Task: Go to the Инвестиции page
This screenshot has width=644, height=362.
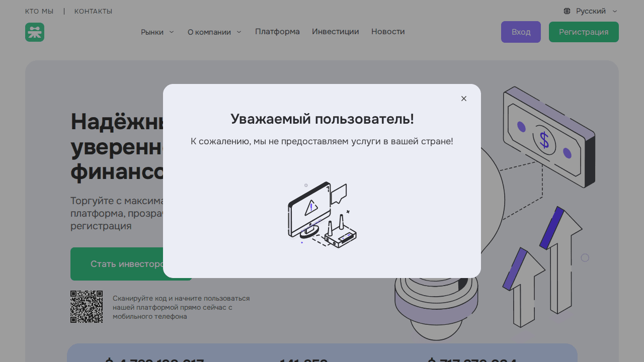Action: coord(336,32)
